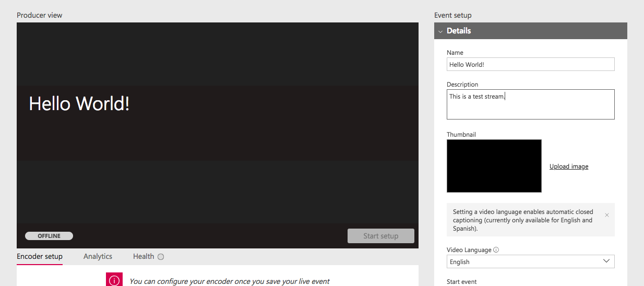Image resolution: width=644 pixels, height=286 pixels.
Task: Click the Details section header
Action: pyautogui.click(x=531, y=31)
